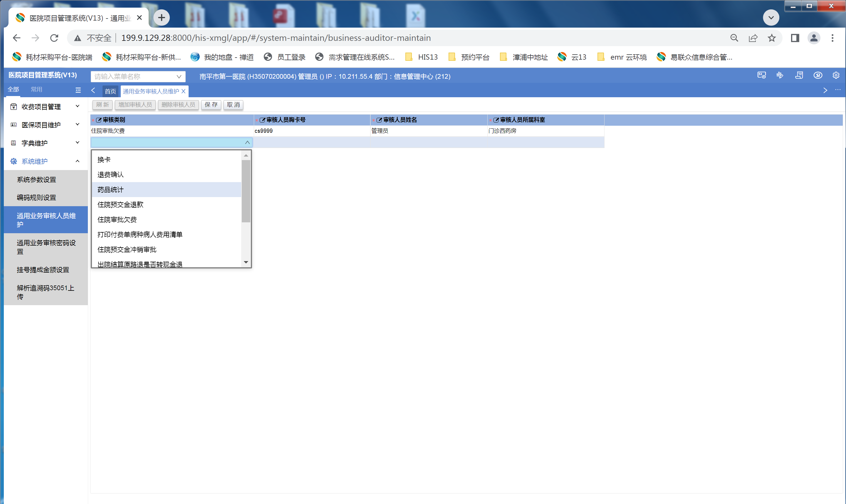
Task: Click the three-dots tab options icon
Action: 837,90
